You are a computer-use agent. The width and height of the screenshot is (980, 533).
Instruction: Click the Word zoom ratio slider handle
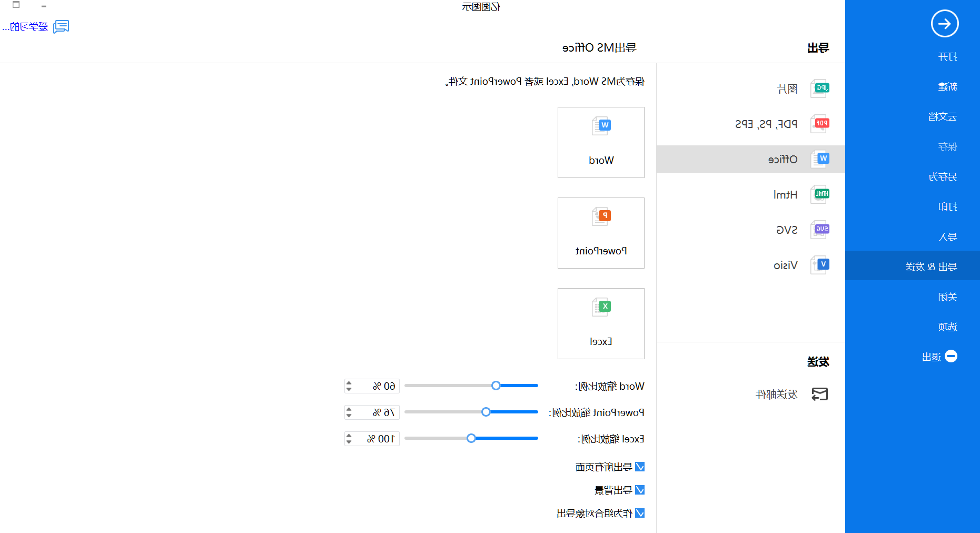pos(496,386)
